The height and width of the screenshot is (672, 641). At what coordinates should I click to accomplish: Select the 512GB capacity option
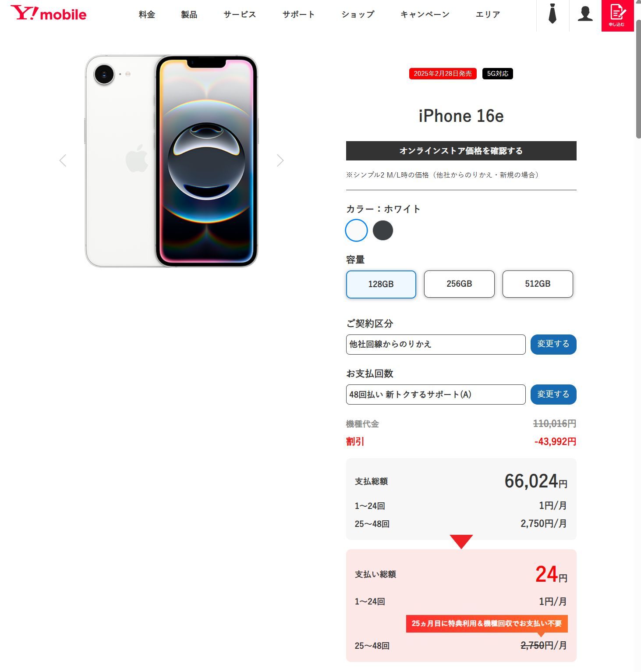[x=538, y=284]
